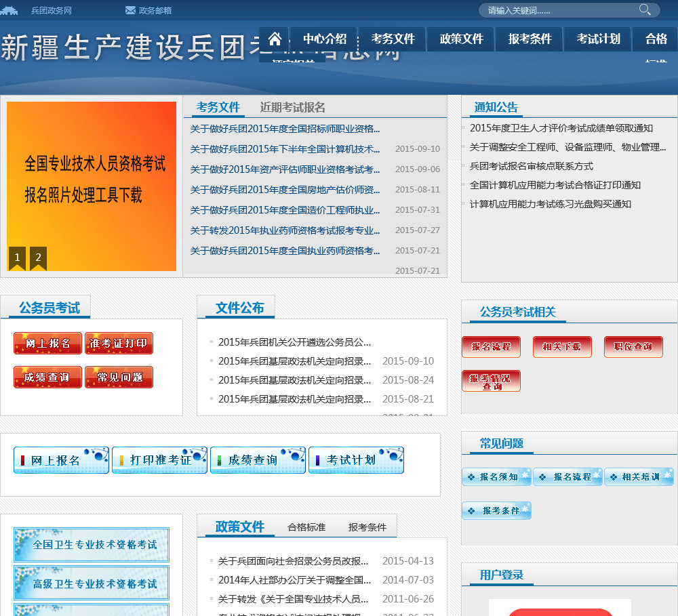Open 报考条件 in the navigation menu
The width and height of the screenshot is (678, 616).
click(530, 39)
